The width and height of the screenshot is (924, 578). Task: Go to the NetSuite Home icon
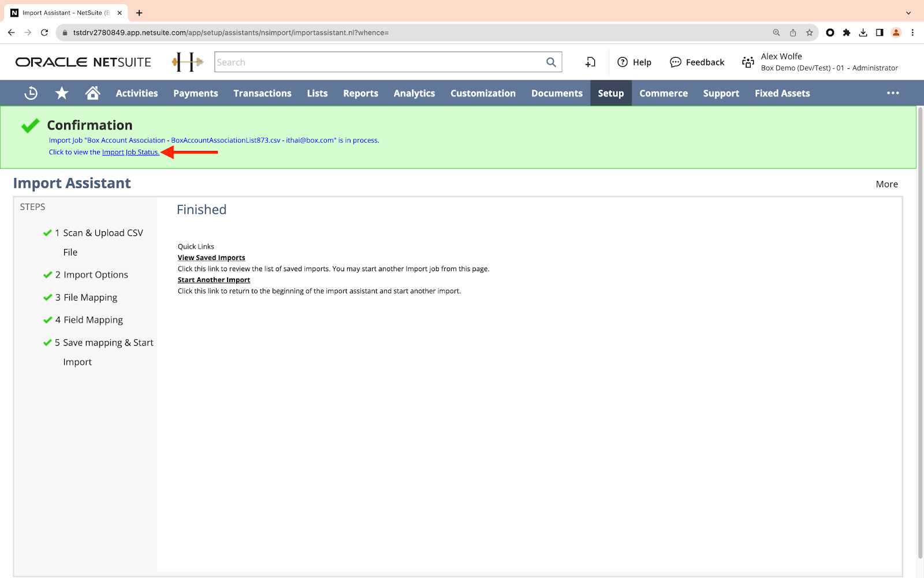click(x=92, y=93)
